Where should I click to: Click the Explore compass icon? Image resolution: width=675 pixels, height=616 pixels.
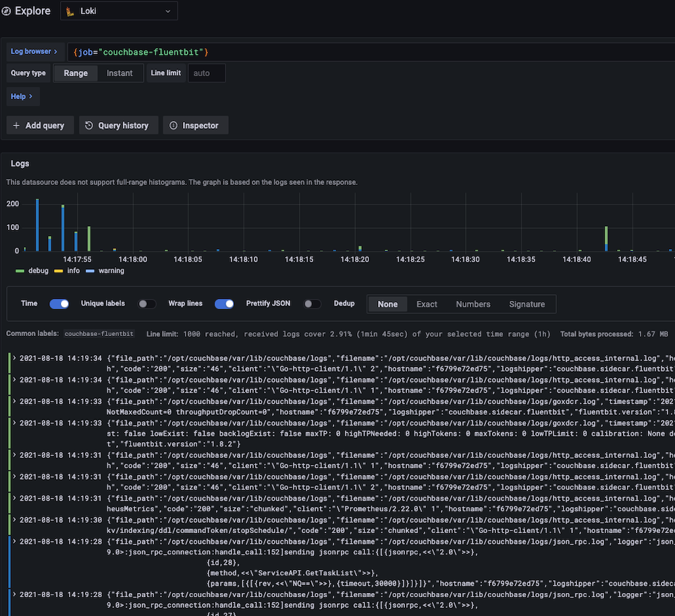pos(6,11)
